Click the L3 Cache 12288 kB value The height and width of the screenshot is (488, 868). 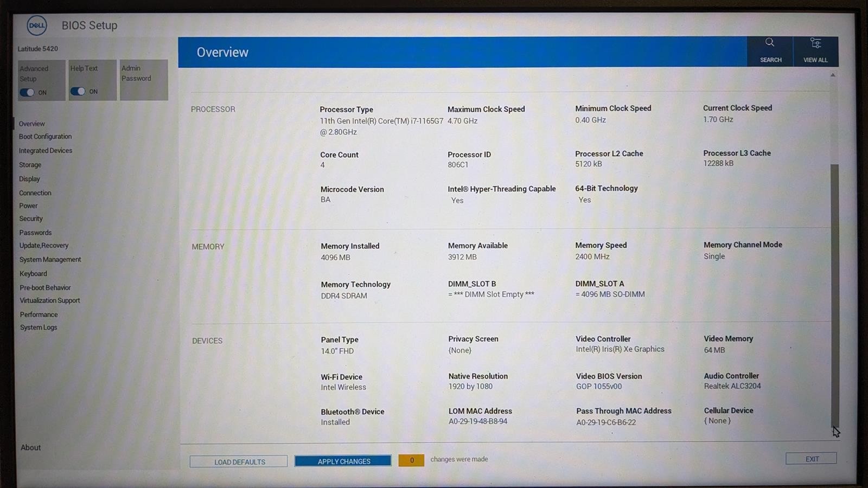[718, 163]
